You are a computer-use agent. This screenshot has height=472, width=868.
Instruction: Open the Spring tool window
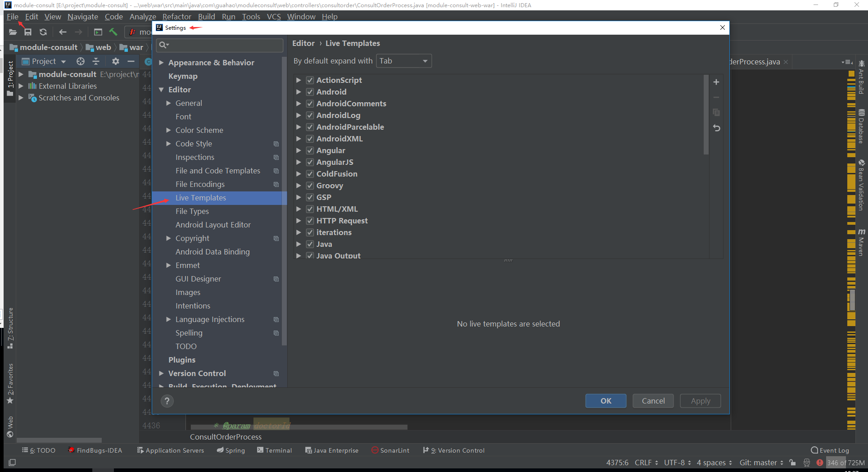(231, 450)
